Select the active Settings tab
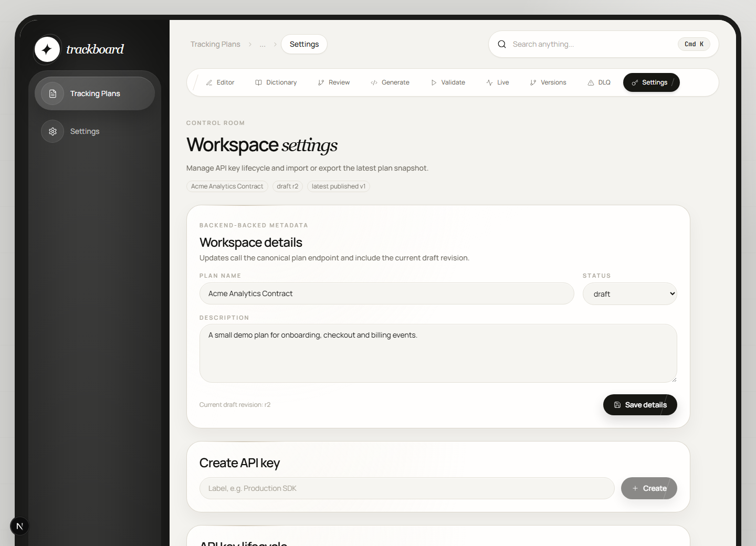756x546 pixels. (x=651, y=82)
